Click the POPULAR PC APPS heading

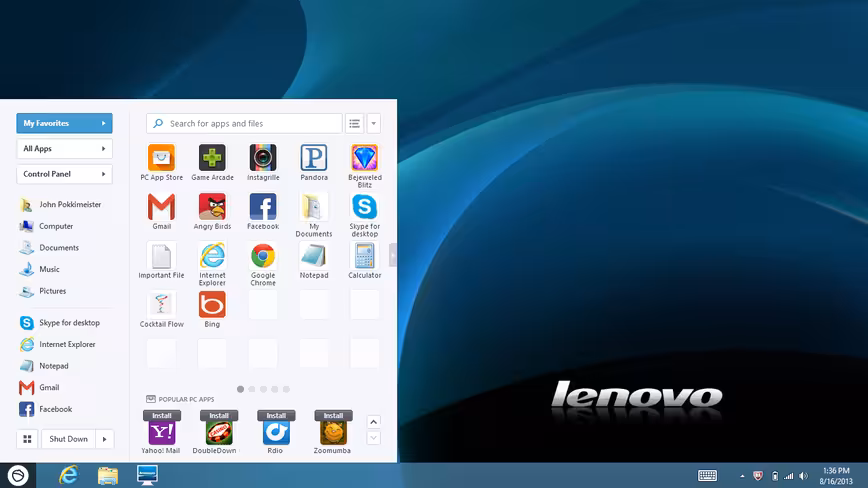[186, 399]
